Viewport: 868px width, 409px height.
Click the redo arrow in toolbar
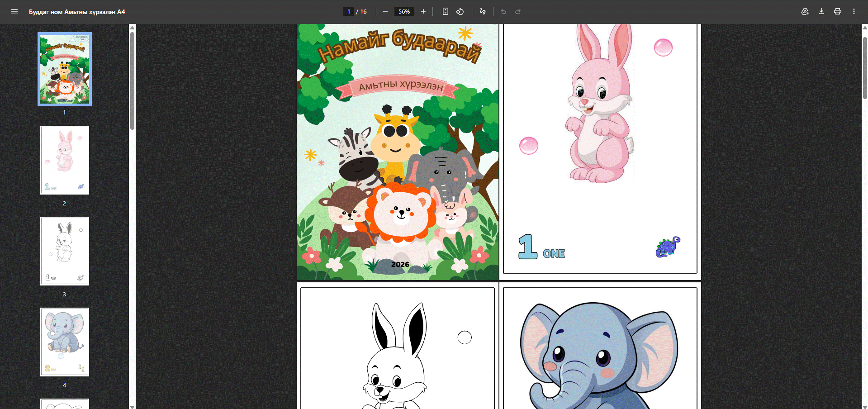[x=518, y=11]
